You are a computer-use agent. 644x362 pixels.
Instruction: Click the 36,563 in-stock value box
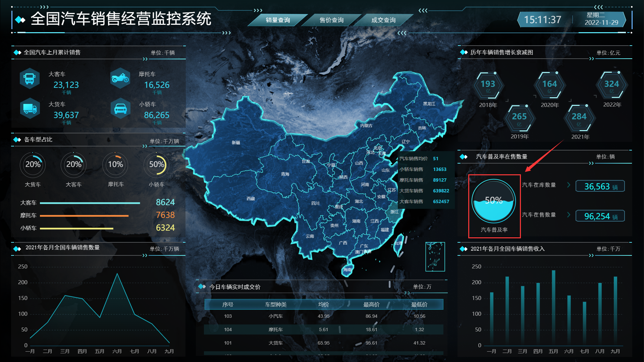click(600, 186)
